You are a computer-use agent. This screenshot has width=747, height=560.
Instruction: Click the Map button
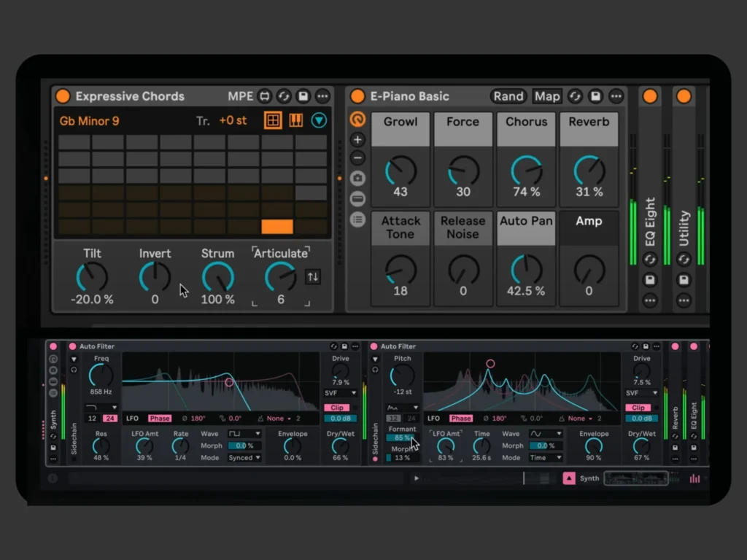[547, 96]
